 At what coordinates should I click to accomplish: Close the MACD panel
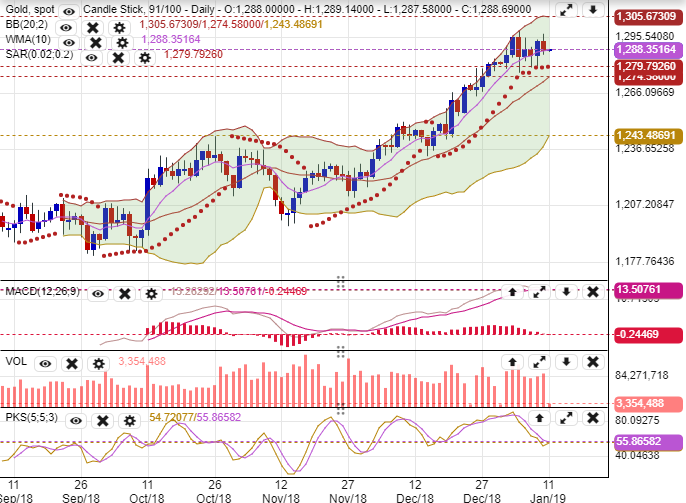pyautogui.click(x=592, y=292)
